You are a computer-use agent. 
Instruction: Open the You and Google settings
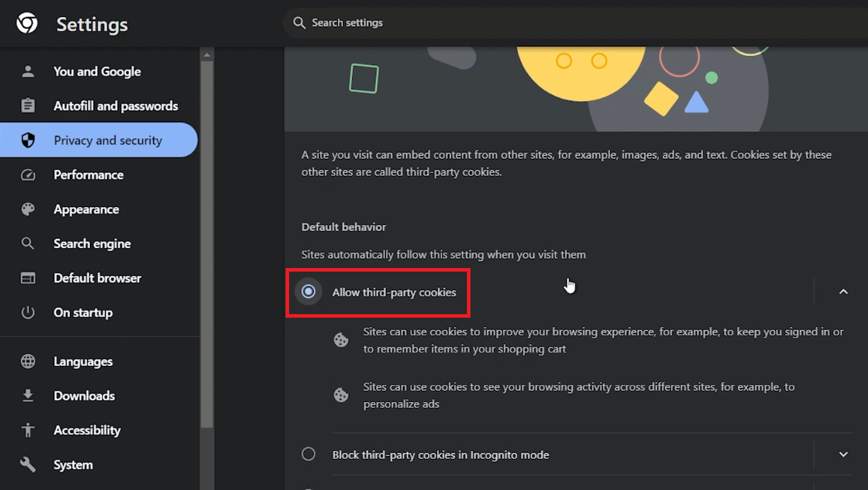click(97, 71)
